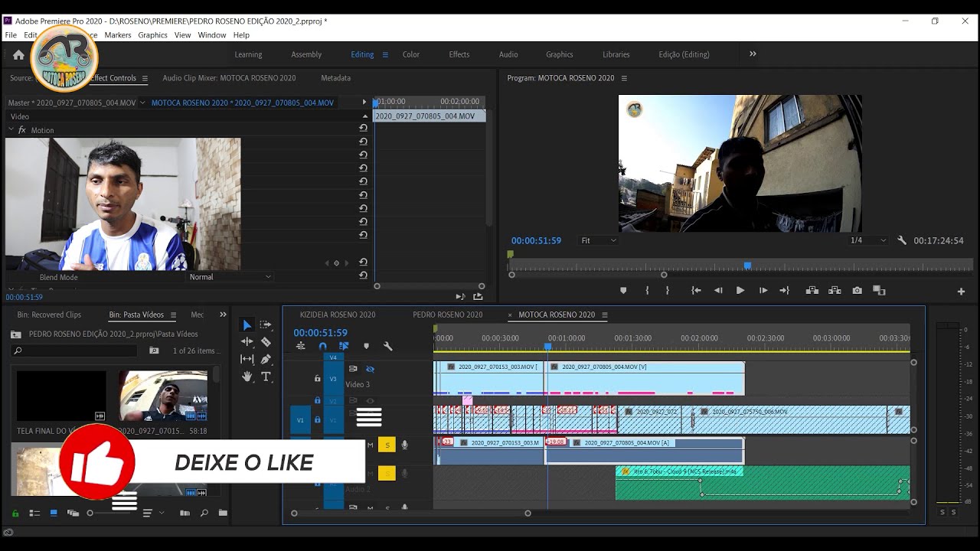Export frame with camera icon
This screenshot has height=551, width=980.
pyautogui.click(x=857, y=291)
